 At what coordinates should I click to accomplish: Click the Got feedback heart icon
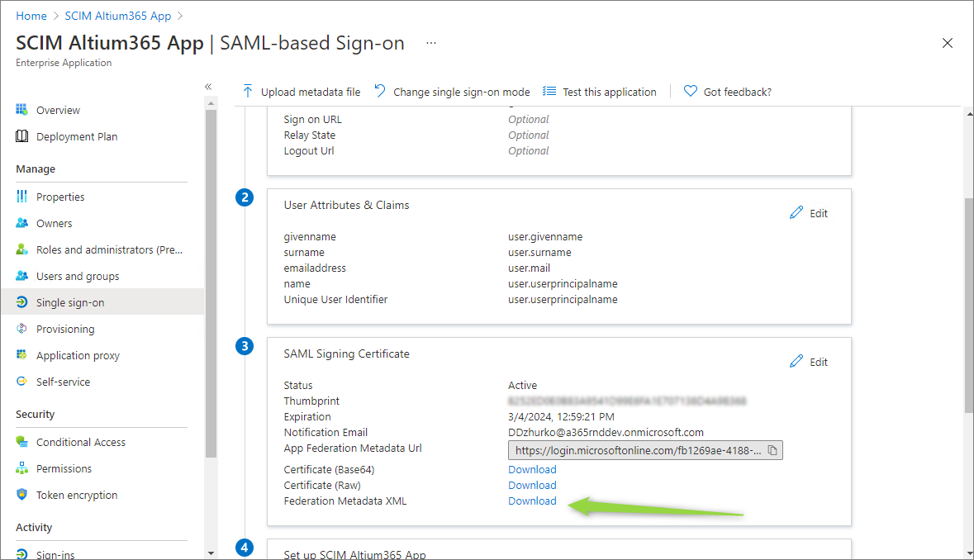coord(691,92)
